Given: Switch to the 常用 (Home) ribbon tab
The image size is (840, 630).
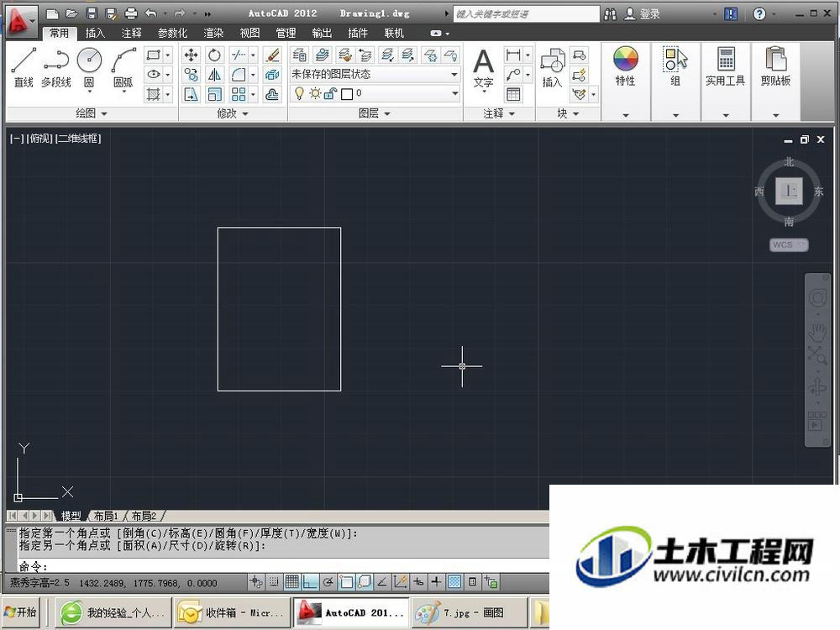Looking at the screenshot, I should [x=59, y=34].
